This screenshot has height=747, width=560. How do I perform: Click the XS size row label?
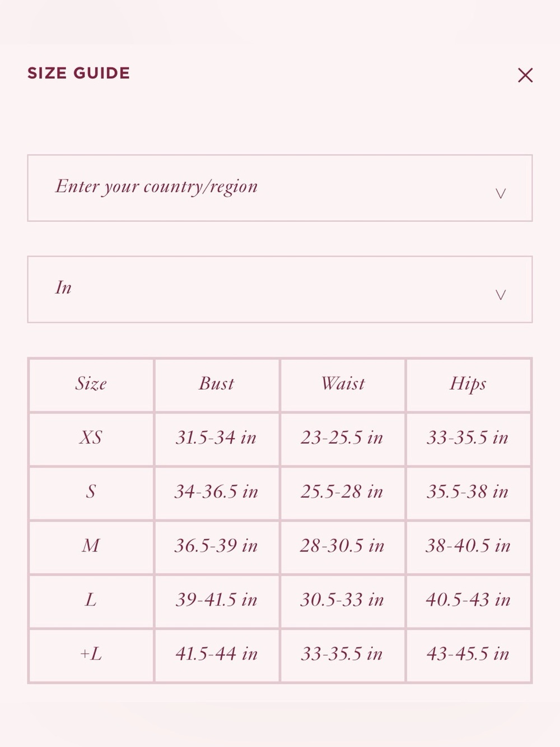(91, 438)
